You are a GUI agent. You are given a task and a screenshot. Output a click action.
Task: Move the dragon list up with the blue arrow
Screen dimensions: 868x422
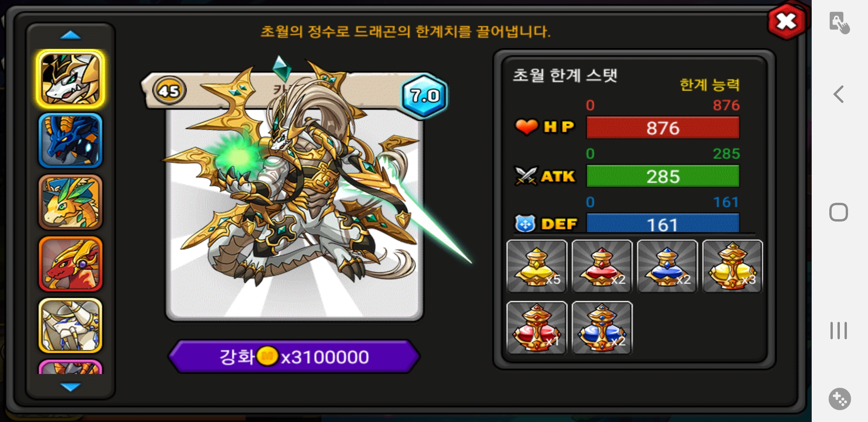coord(70,36)
